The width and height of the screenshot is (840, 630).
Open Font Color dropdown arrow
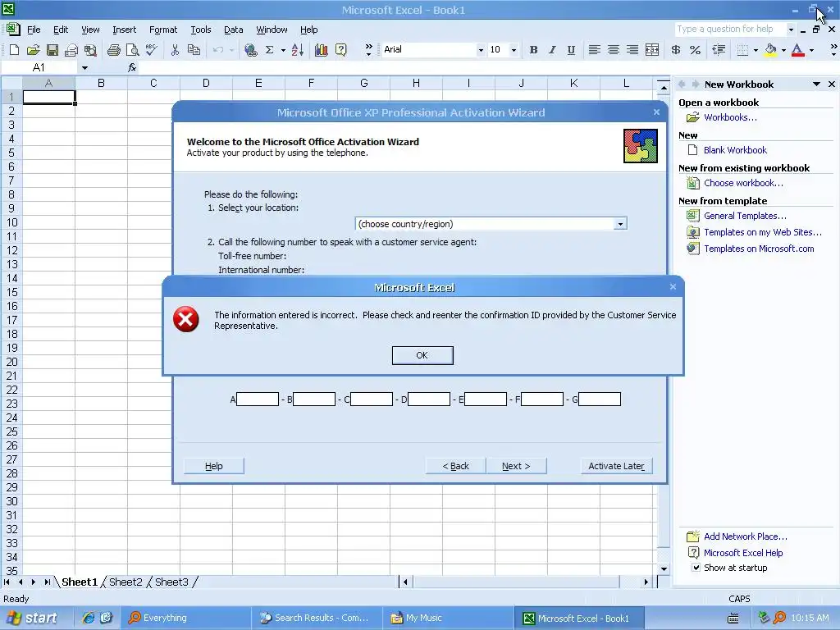[x=811, y=50]
